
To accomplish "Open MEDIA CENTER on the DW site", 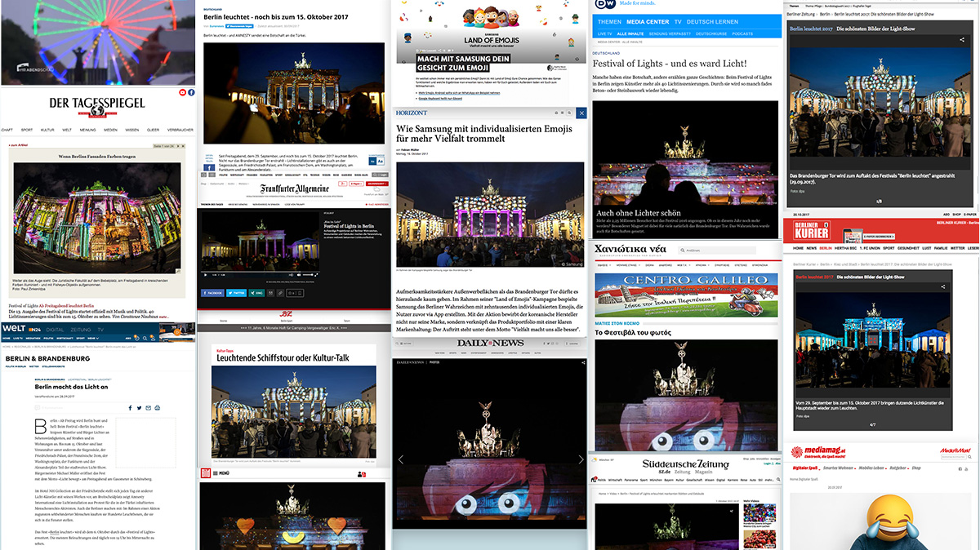I will [648, 21].
